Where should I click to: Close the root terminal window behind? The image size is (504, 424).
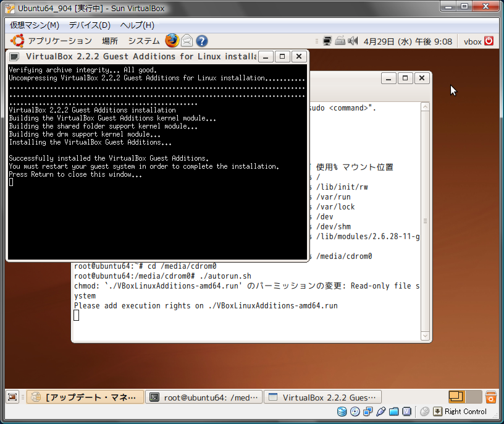(422, 78)
